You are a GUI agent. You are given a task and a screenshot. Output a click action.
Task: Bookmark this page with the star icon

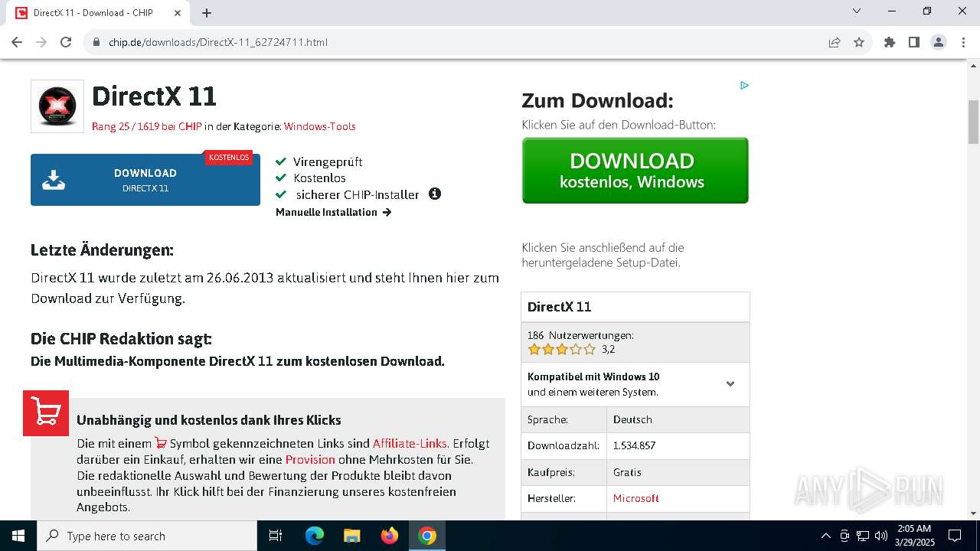coord(859,42)
